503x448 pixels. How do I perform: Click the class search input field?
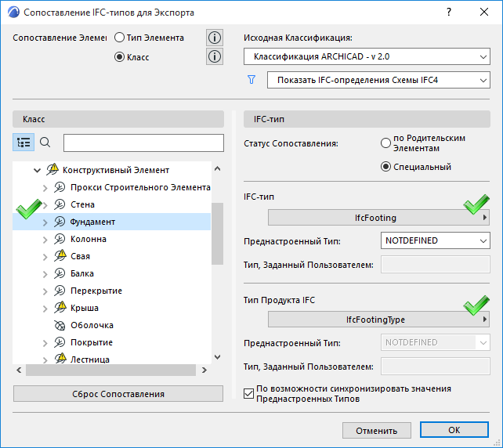pos(143,143)
